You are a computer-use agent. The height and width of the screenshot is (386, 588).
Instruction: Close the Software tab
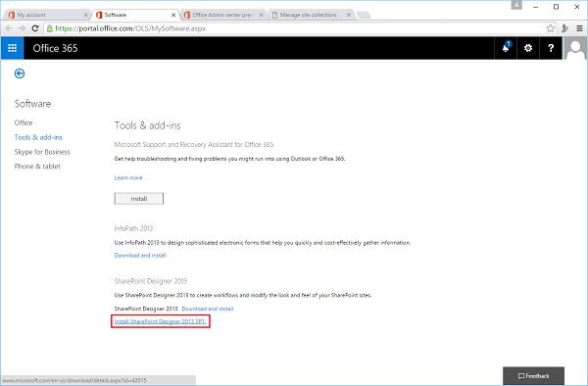(x=173, y=15)
